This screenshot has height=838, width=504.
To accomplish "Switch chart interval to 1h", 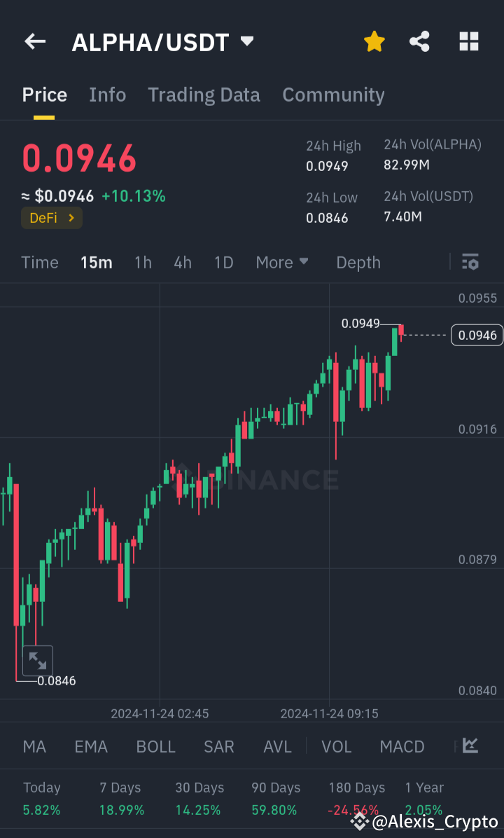I will coord(143,262).
